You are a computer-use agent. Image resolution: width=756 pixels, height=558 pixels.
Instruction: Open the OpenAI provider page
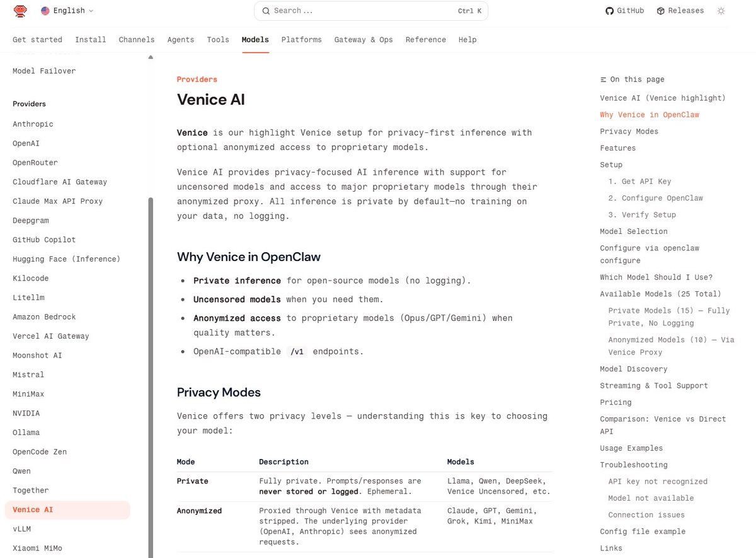tap(26, 143)
